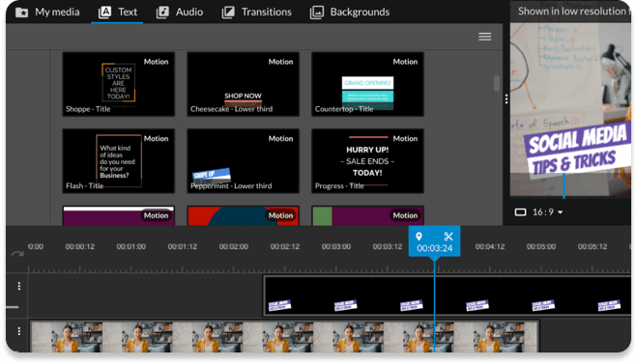Open upper track three-dots options menu
637x364 pixels.
pyautogui.click(x=19, y=286)
